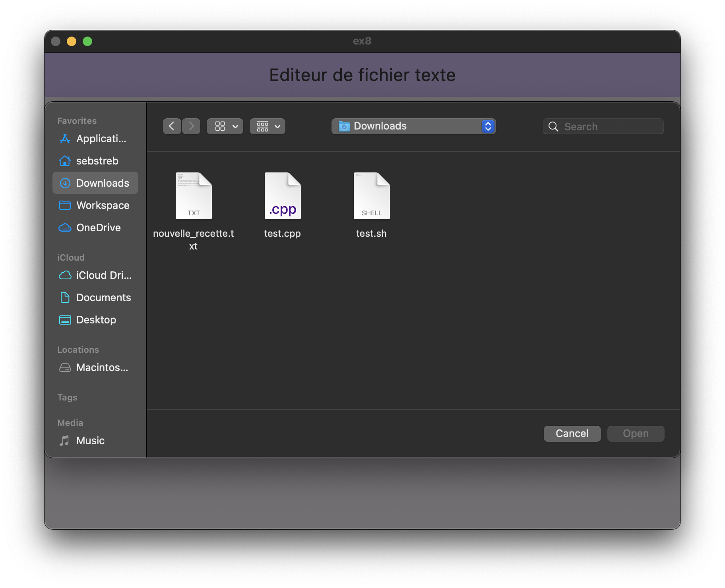
Task: Select Downloads in the Favorites sidebar
Action: 95,183
